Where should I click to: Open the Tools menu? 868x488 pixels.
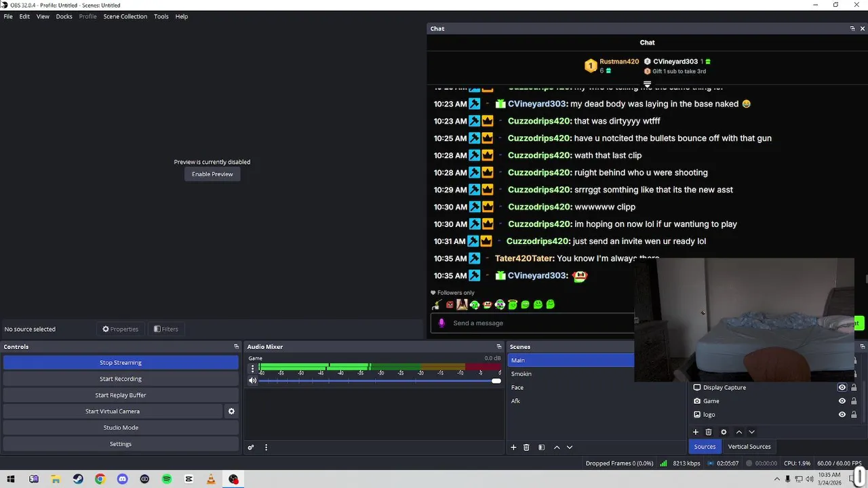coord(161,16)
